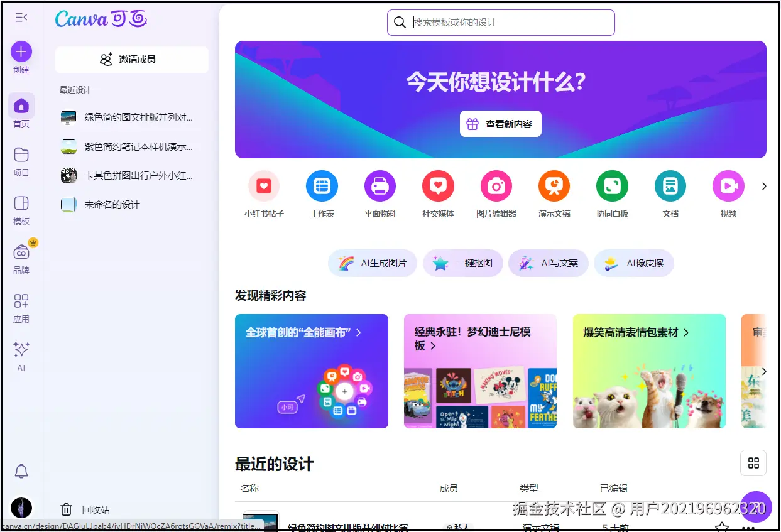This screenshot has height=532, width=781.
Task: Select 平面物料 printer icon
Action: [380, 186]
